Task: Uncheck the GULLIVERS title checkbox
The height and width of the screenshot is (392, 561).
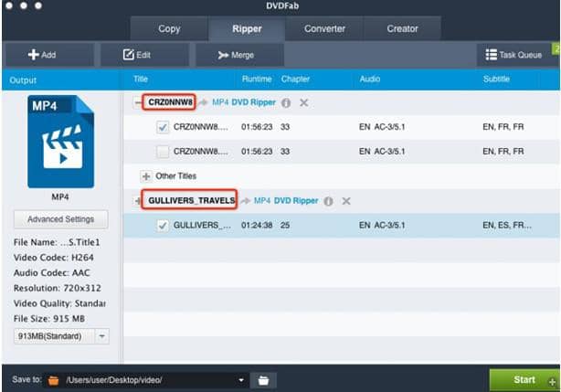Action: [x=163, y=226]
